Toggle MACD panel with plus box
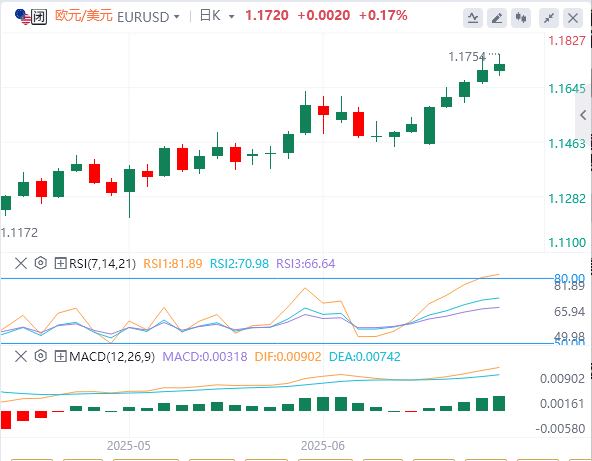 [60, 356]
